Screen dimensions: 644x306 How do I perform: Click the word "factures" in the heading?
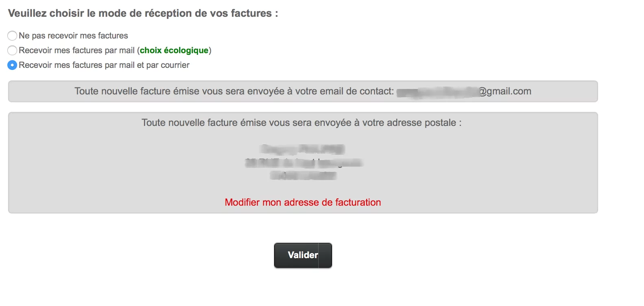click(251, 13)
